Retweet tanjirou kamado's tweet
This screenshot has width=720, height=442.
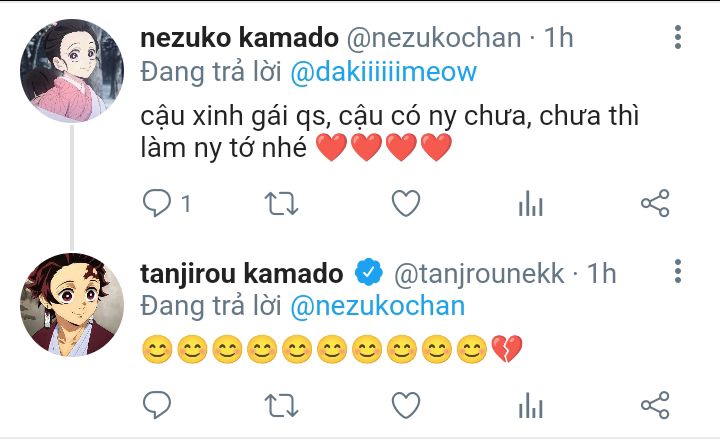tap(280, 405)
